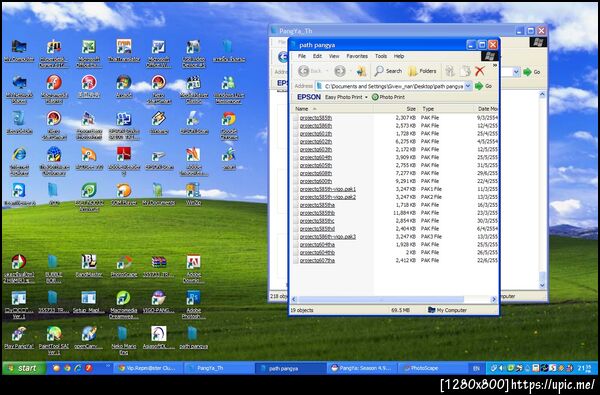Expand the toolbar overflow chevron in path pangya
Viewport: 600px width, 395px height.
[x=494, y=66]
